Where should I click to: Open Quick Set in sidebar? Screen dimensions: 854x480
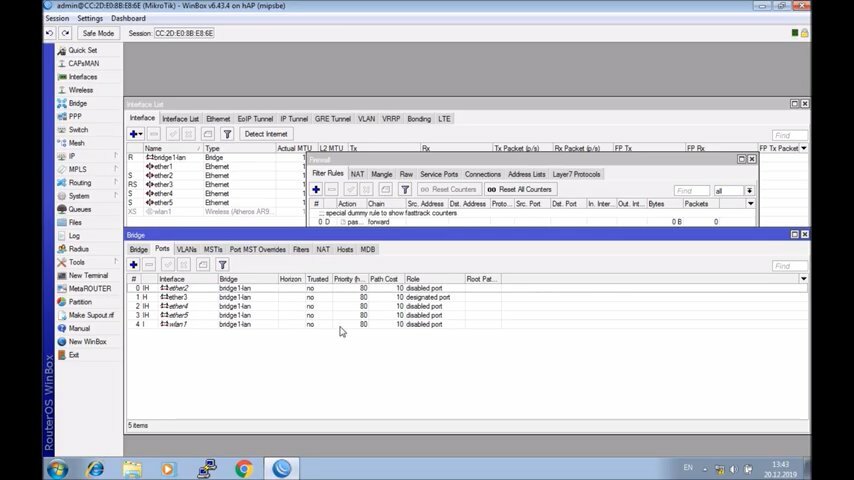(82, 50)
